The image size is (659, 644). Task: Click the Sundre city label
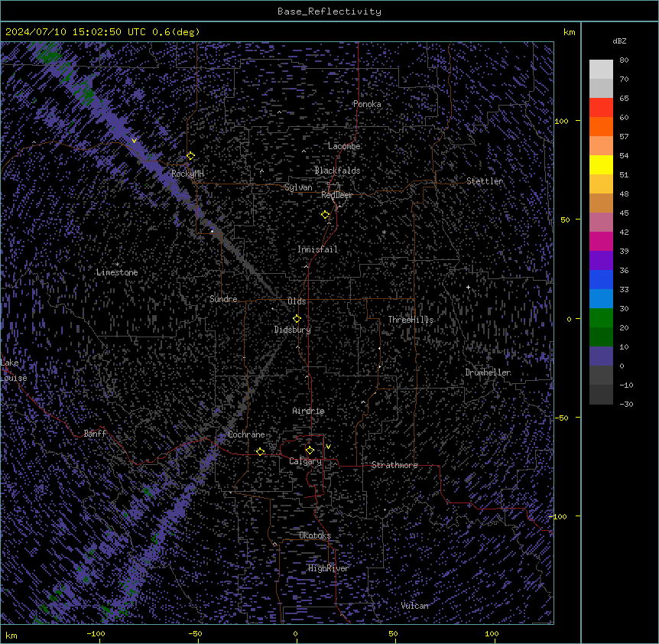click(223, 299)
